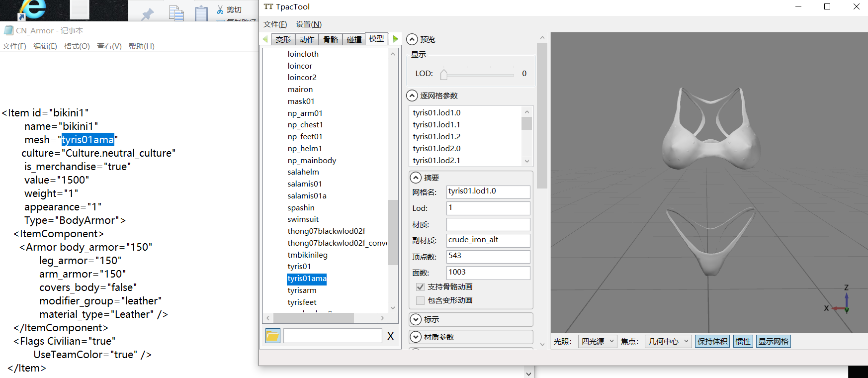Toggle the 支持骨骼动画 checkbox
Image resolution: width=868 pixels, height=378 pixels.
[420, 287]
